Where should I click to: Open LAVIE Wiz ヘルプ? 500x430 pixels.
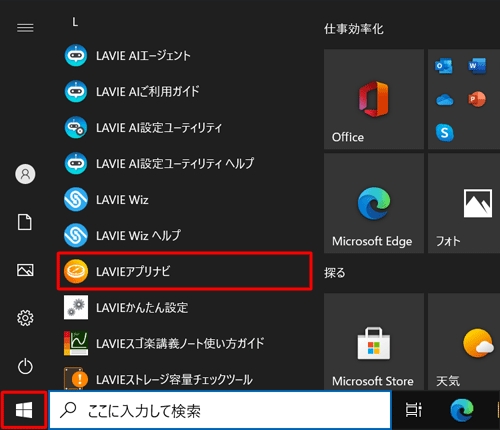[x=184, y=236]
